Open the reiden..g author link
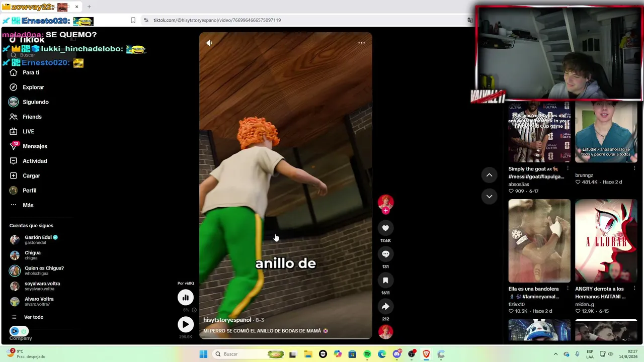 [585, 304]
